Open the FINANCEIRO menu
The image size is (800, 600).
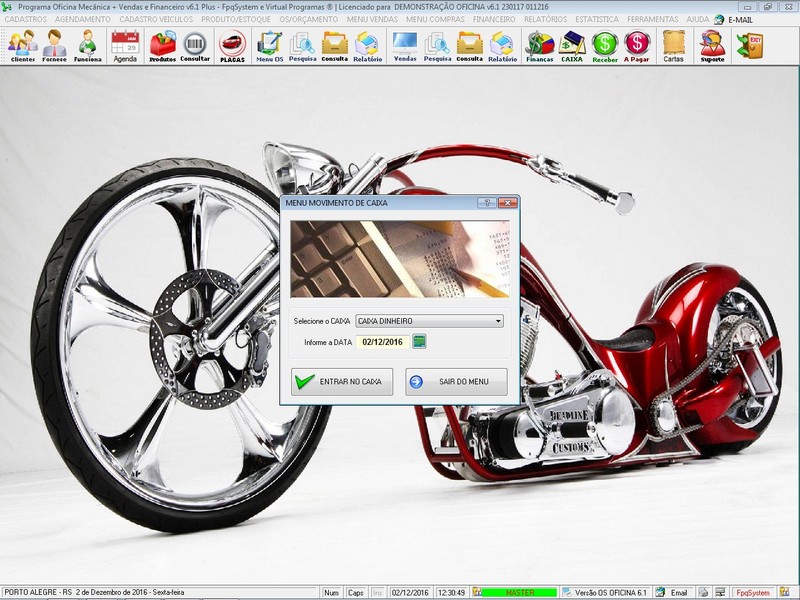coord(494,19)
